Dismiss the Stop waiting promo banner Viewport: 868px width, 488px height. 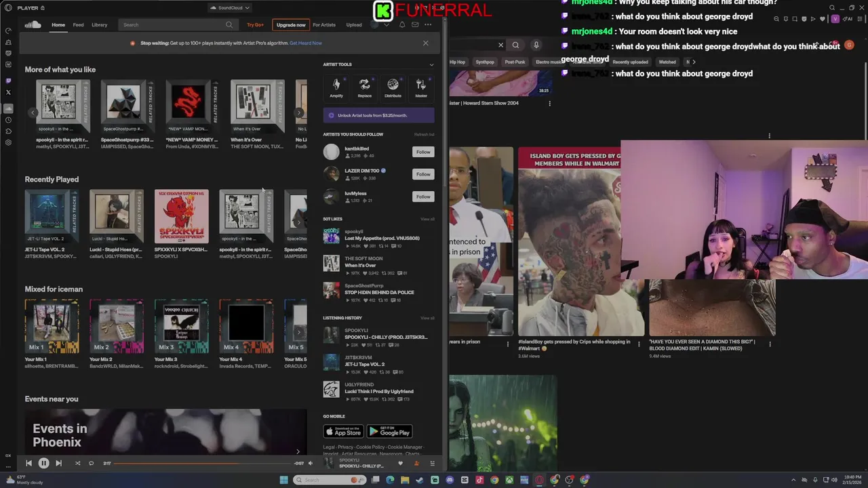426,43
